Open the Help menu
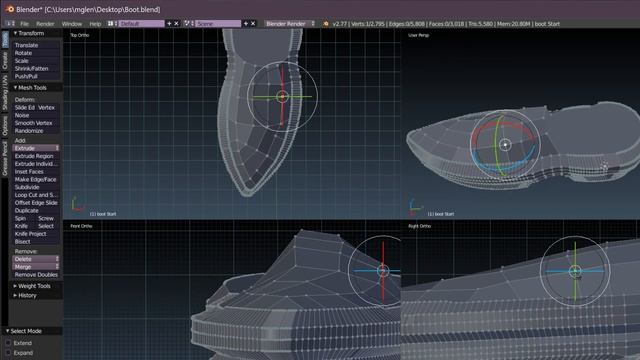Screen dimensions: 640x360 click(95, 24)
